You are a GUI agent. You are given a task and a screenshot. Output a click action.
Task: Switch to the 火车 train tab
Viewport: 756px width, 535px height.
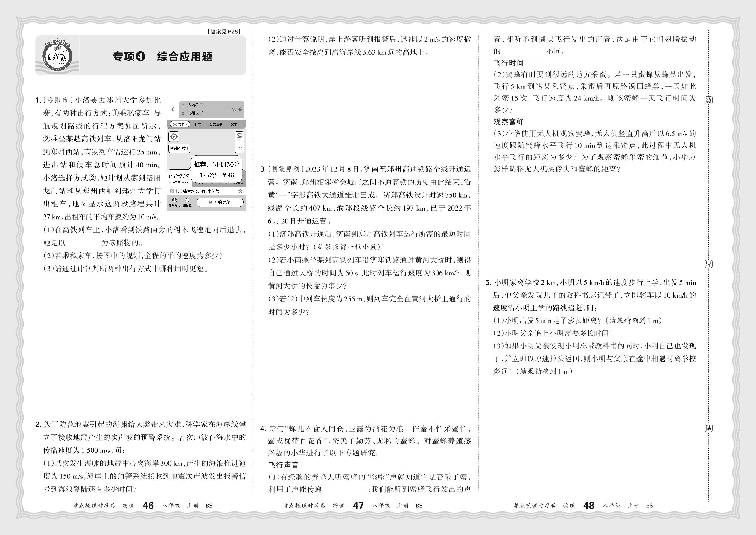tap(234, 124)
